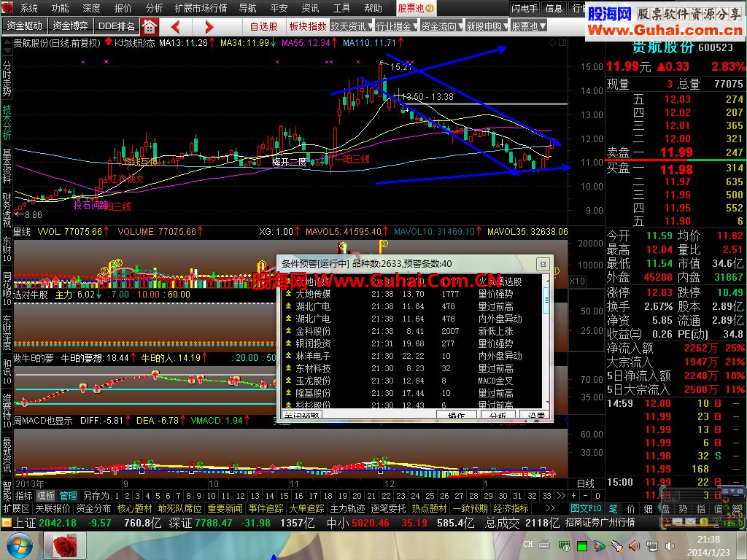Open the rose app in the taskbar
This screenshot has height=560, width=747.
coord(65,545)
